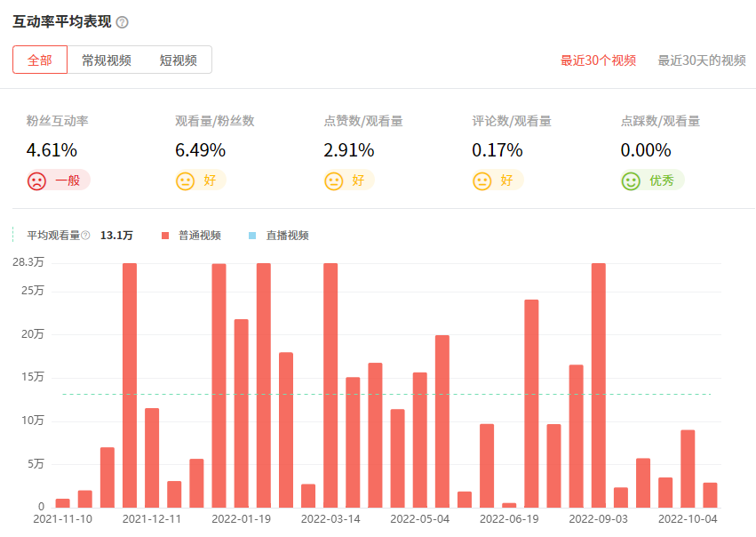Click yellow face icon under 评论数/观看量

pos(482,180)
